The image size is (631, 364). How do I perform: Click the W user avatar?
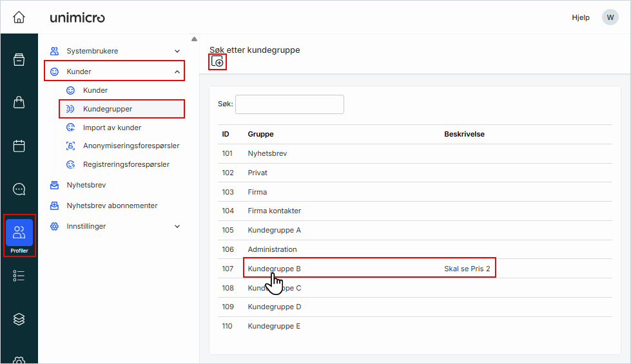click(610, 17)
